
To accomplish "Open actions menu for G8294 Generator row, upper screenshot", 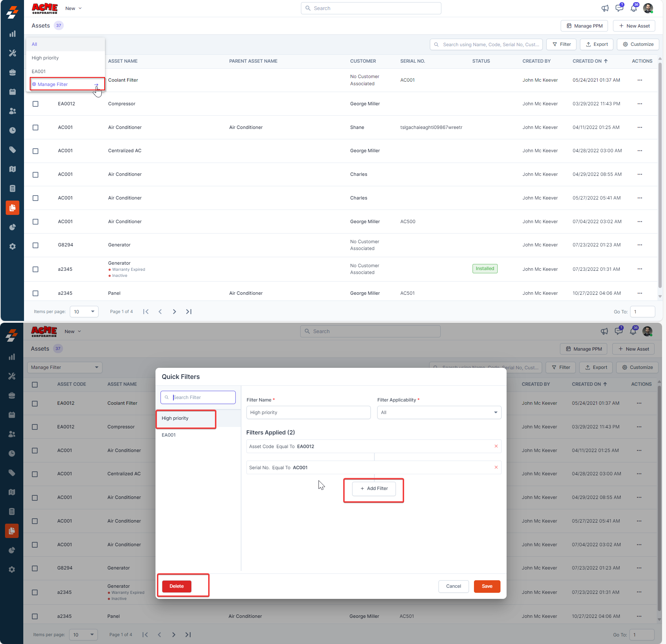I will pos(640,245).
